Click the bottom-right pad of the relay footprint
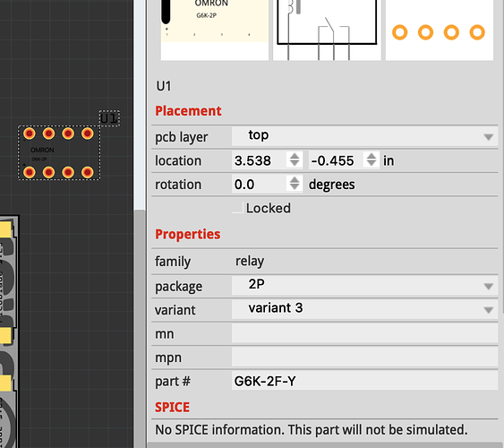The height and width of the screenshot is (448, 504). tap(88, 172)
